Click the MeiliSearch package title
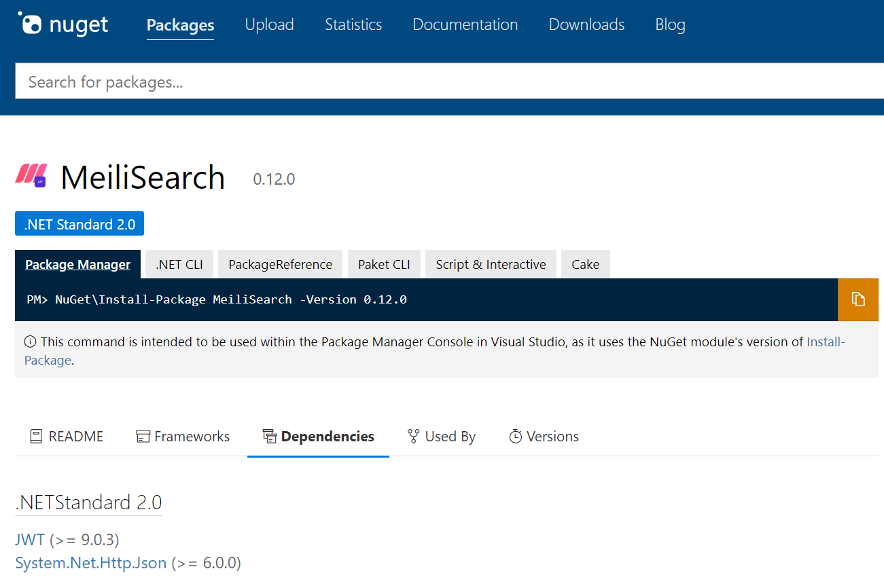 (x=143, y=177)
